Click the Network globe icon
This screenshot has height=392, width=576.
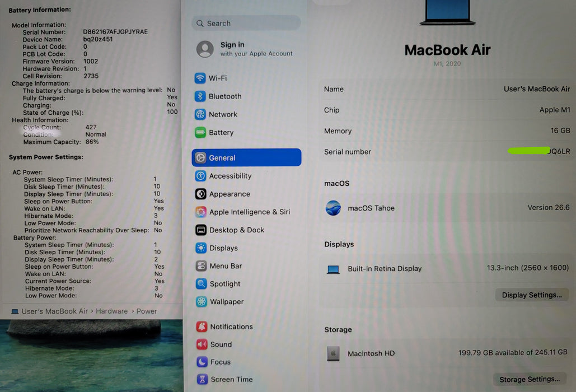200,114
